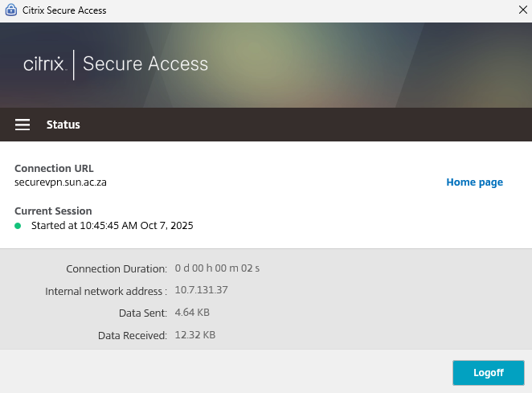Click the Secure Access banner title

(x=145, y=64)
